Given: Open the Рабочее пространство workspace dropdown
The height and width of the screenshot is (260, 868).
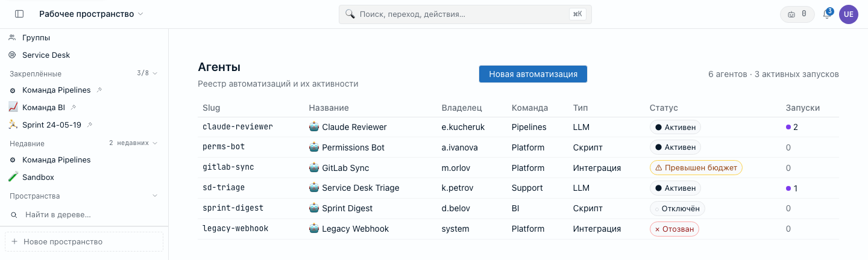Looking at the screenshot, I should tap(91, 14).
